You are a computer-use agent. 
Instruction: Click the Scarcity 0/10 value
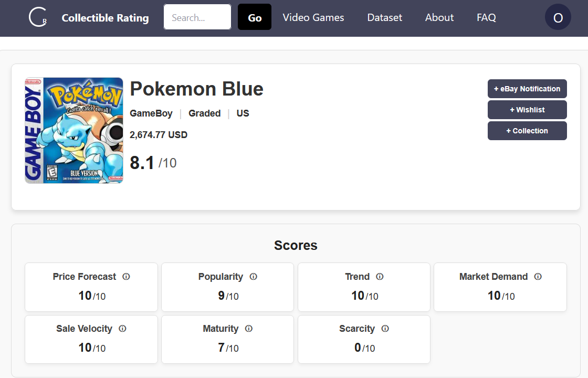pyautogui.click(x=364, y=348)
